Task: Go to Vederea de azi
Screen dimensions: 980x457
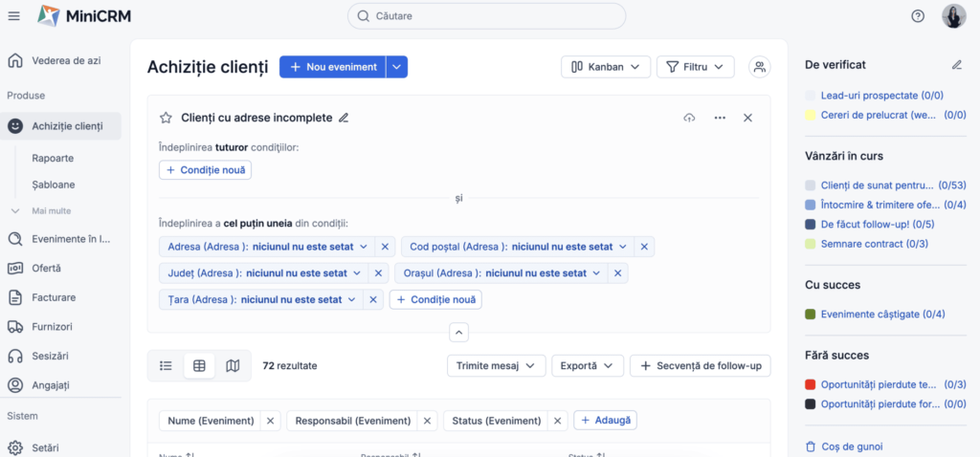Action: pos(66,60)
